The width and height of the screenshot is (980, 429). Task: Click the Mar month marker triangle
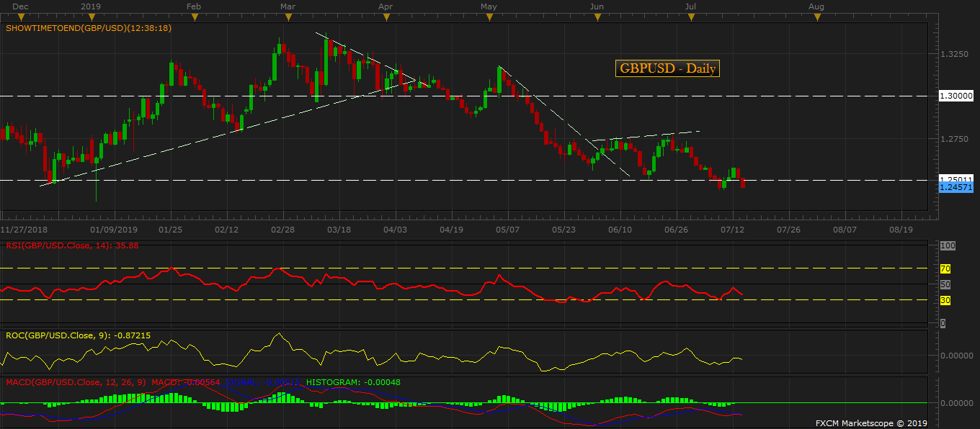(288, 17)
